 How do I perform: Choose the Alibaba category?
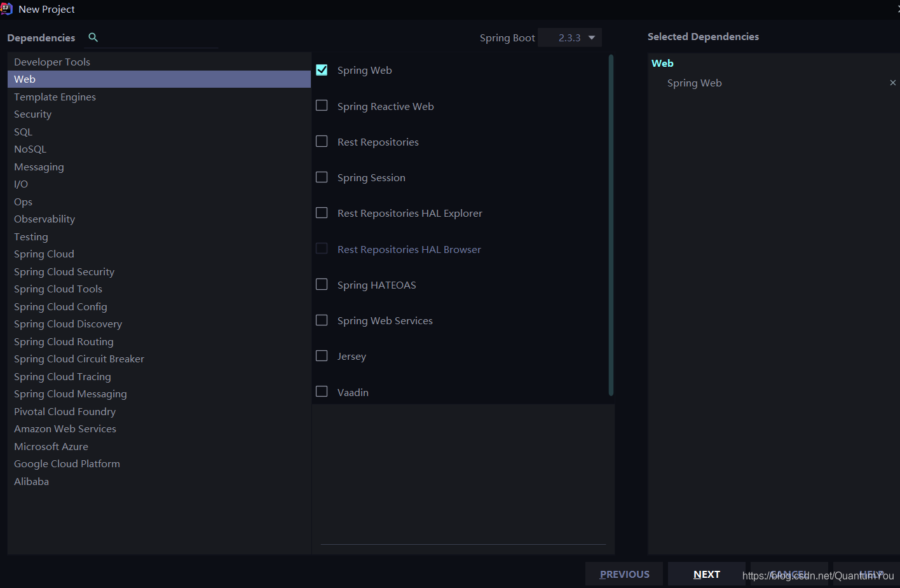pyautogui.click(x=159, y=481)
